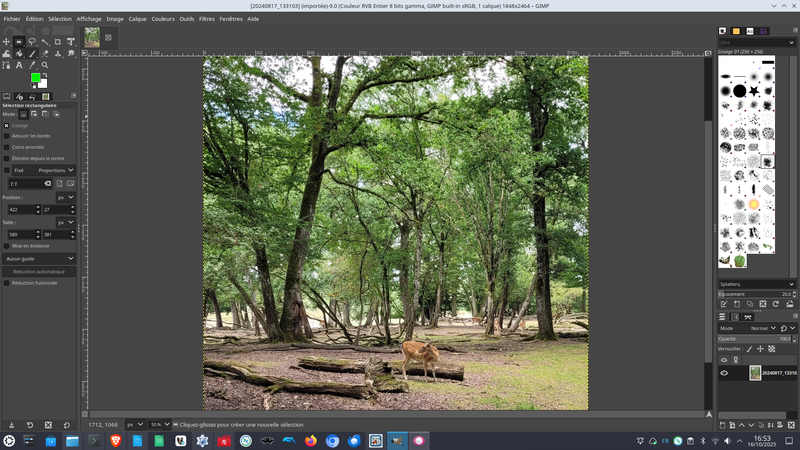This screenshot has height=450, width=800.
Task: Select the Text tool in toolbox
Action: [x=19, y=65]
